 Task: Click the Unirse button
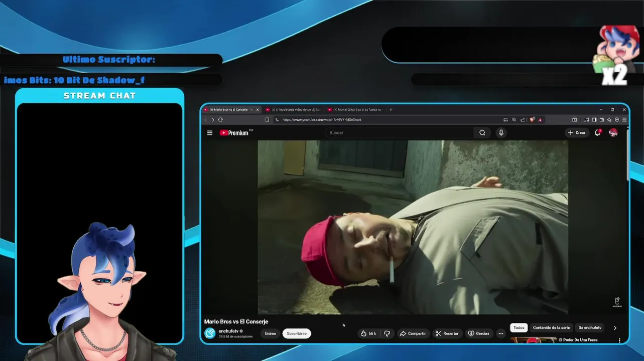tap(270, 333)
